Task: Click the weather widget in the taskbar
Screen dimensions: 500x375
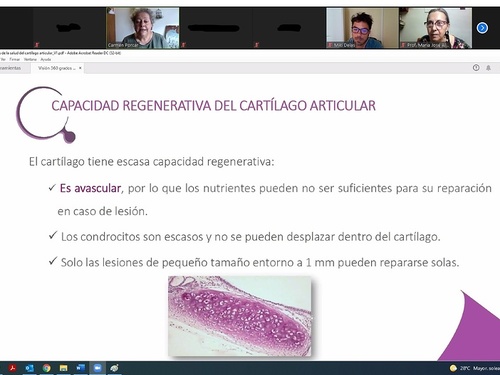Action: [x=474, y=368]
